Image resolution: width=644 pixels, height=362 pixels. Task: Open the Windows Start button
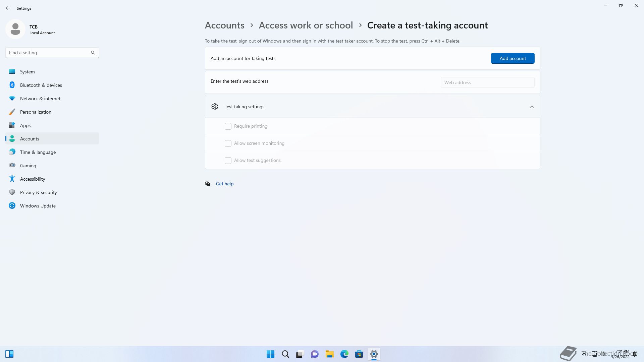click(x=270, y=354)
